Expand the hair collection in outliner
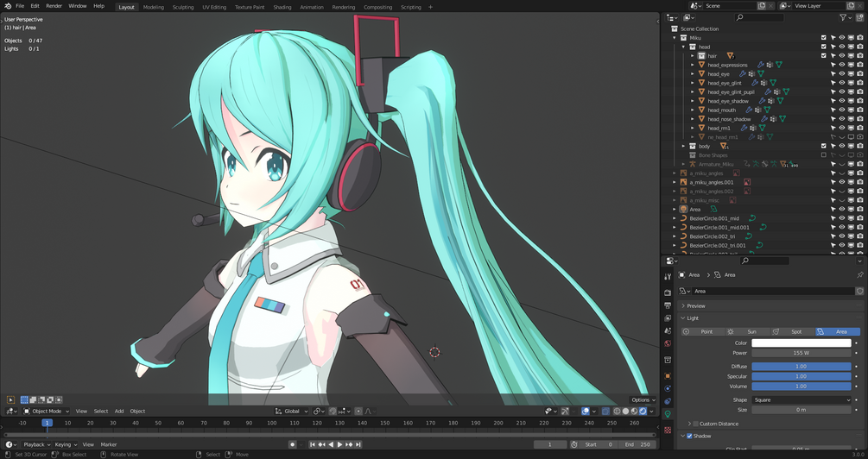This screenshot has width=868, height=459. click(x=693, y=56)
